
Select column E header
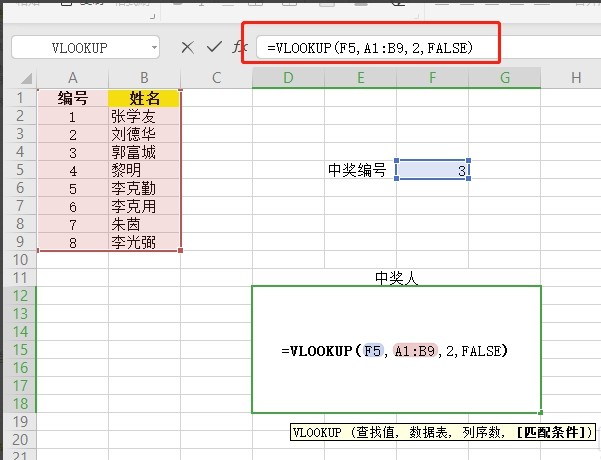click(360, 78)
